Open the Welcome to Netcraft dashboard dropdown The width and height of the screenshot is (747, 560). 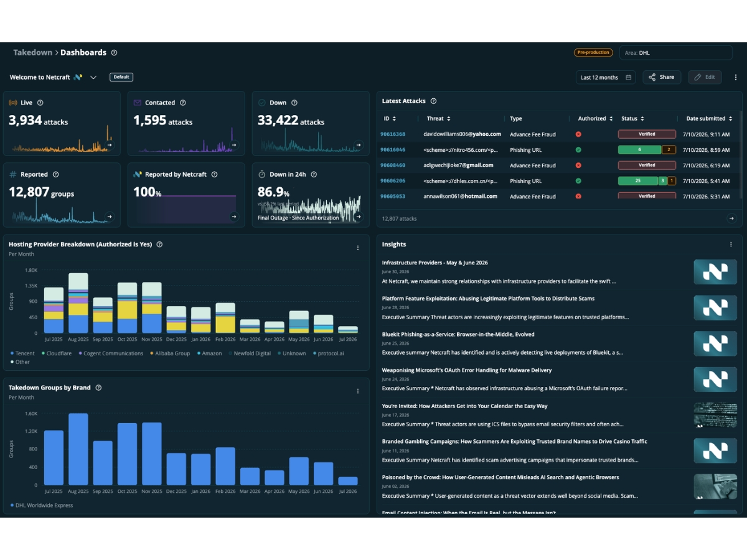pyautogui.click(x=93, y=77)
